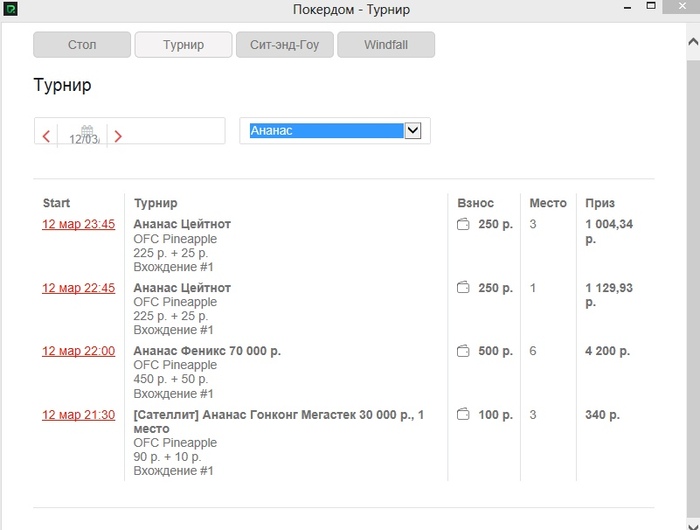Open the 12 мар 23:45 tournament link
The image size is (700, 530).
point(78,224)
